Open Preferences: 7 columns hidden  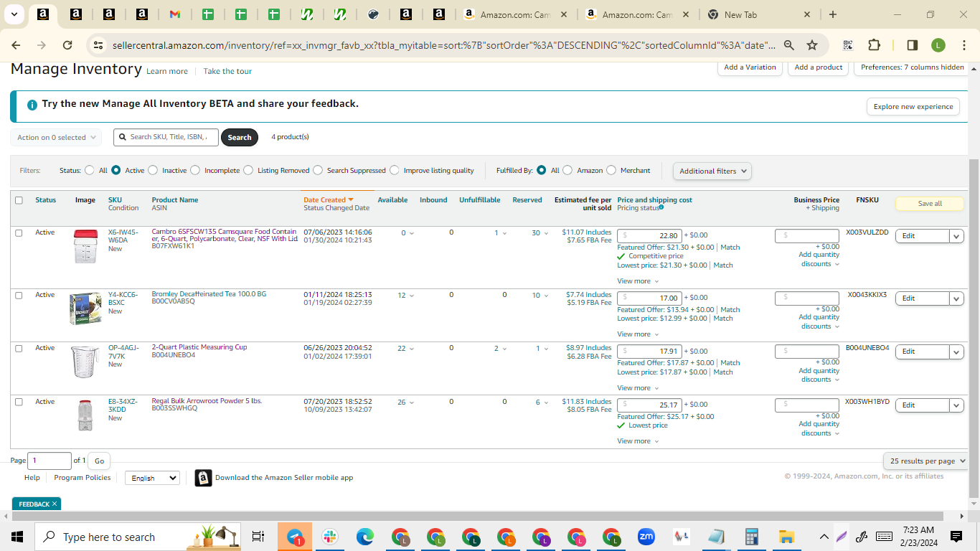click(x=912, y=67)
